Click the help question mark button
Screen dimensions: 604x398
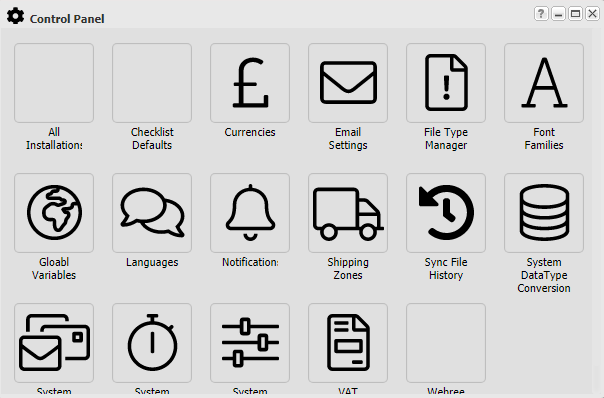pos(541,14)
